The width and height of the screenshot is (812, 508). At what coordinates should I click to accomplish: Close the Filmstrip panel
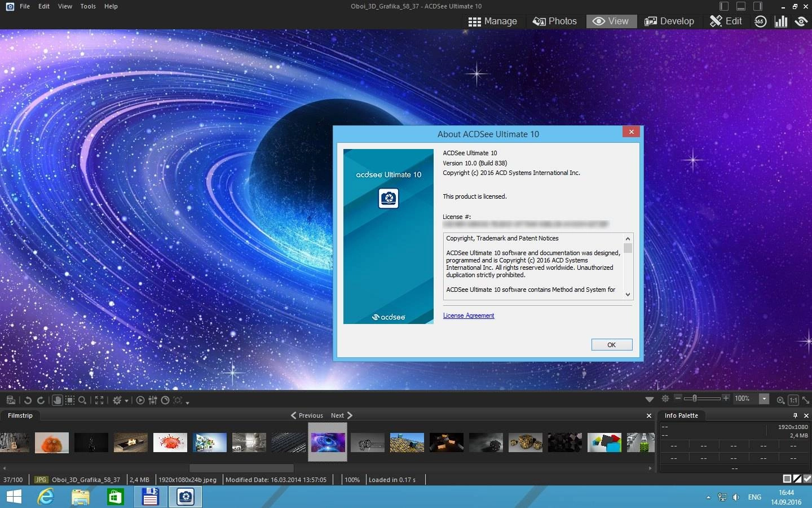coord(648,415)
